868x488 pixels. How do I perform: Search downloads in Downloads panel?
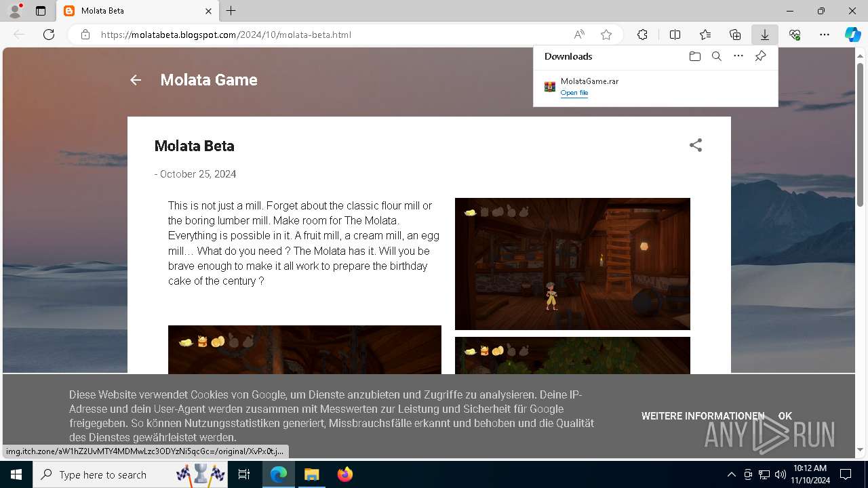pyautogui.click(x=716, y=56)
